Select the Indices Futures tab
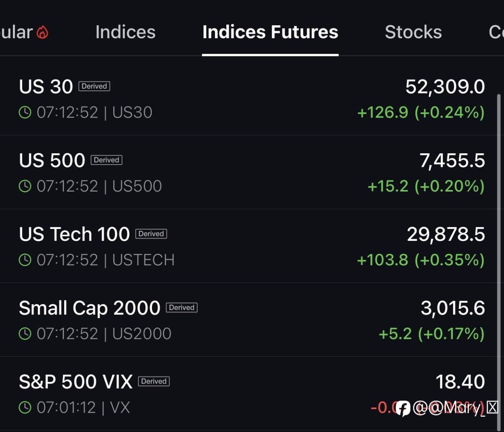504x432 pixels. [x=270, y=32]
